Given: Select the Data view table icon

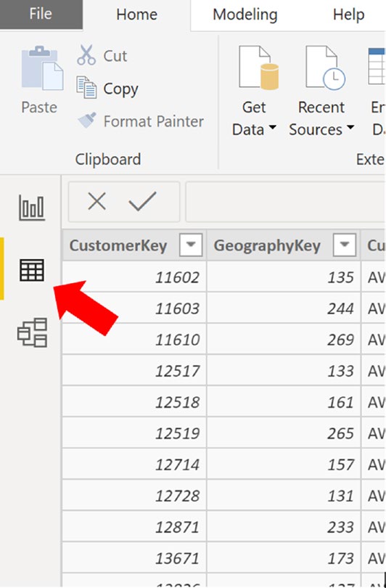Looking at the screenshot, I should click(x=32, y=270).
